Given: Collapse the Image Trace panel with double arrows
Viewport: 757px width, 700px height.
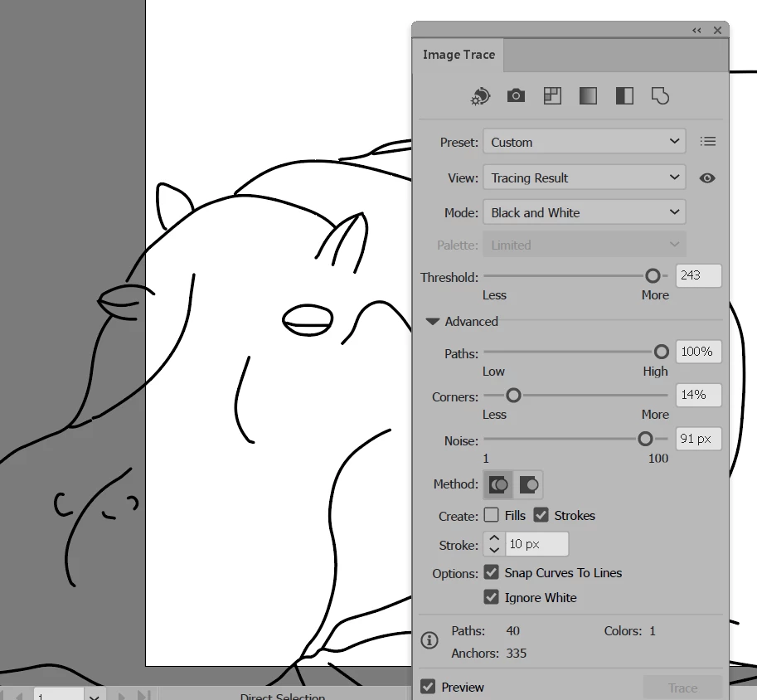Looking at the screenshot, I should click(696, 31).
